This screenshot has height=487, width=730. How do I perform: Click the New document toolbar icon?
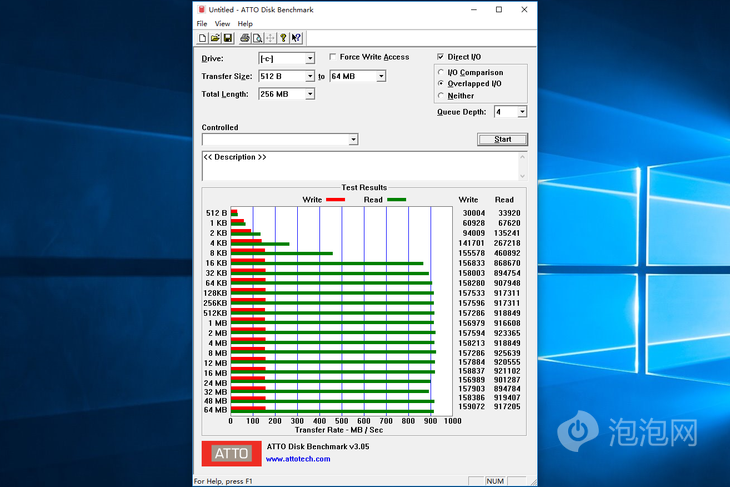point(203,38)
